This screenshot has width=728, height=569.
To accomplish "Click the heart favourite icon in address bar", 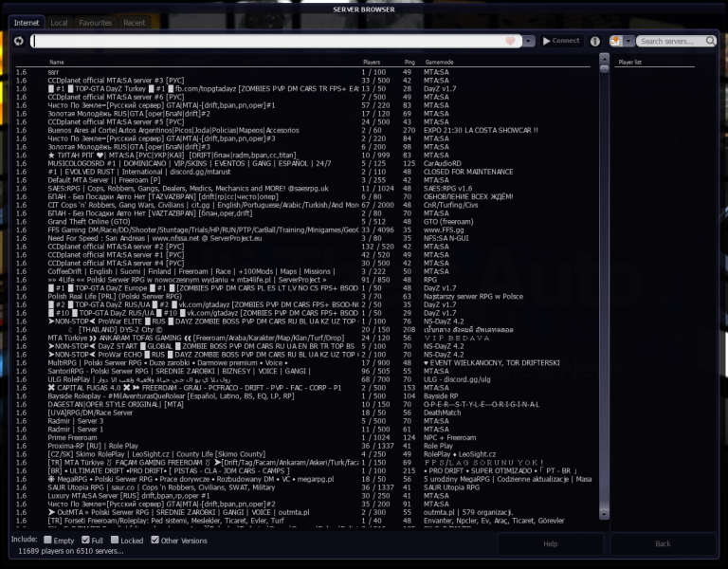I will pyautogui.click(x=511, y=41).
